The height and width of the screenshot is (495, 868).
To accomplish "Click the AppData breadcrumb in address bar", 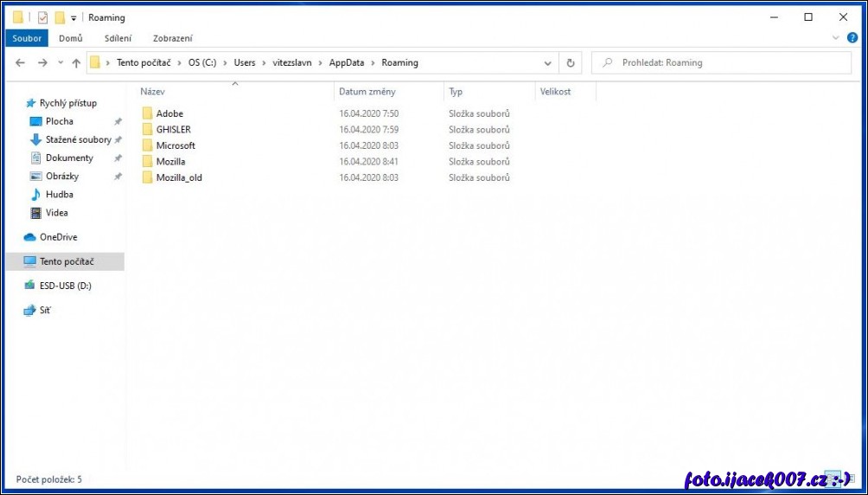I will coord(346,63).
